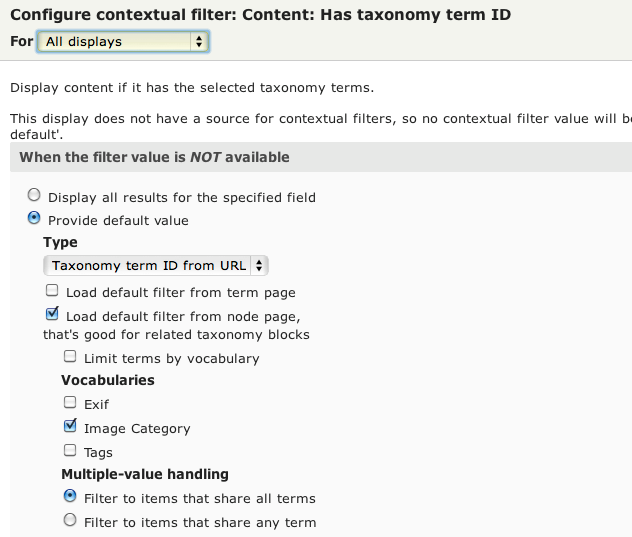
Task: Choose "Filter to items that share any term"
Action: click(x=70, y=520)
